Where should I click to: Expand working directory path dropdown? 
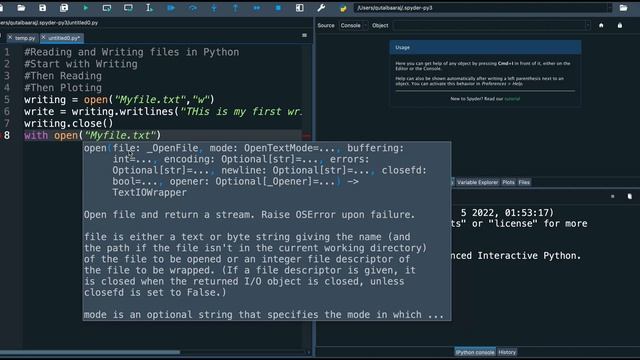coord(609,8)
